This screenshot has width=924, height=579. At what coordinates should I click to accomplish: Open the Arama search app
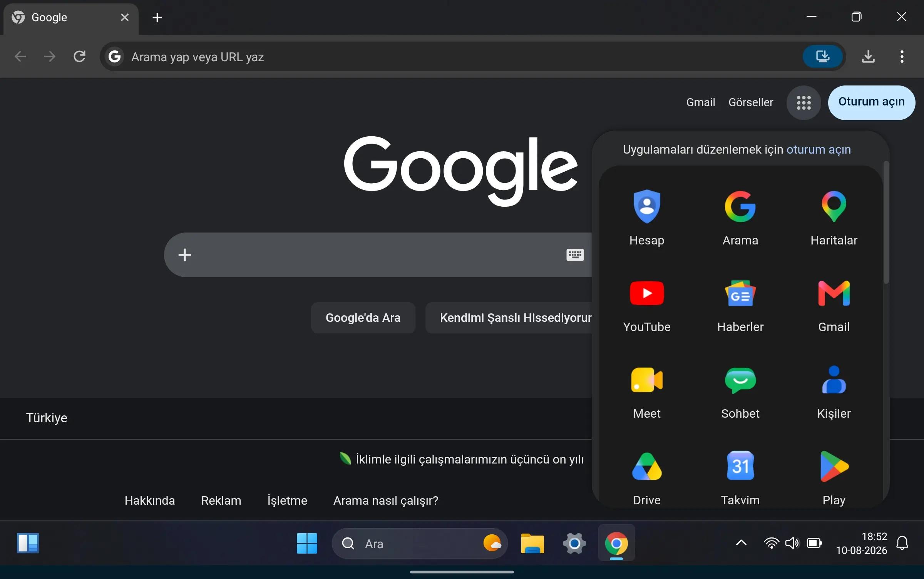(740, 218)
